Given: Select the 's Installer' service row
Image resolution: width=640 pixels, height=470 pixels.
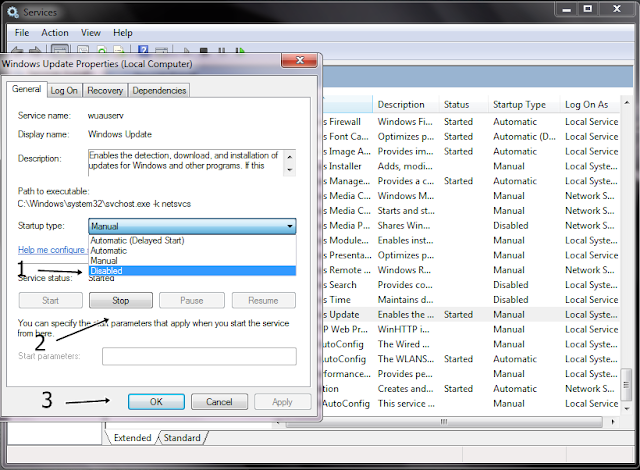Looking at the screenshot, I should click(x=471, y=166).
